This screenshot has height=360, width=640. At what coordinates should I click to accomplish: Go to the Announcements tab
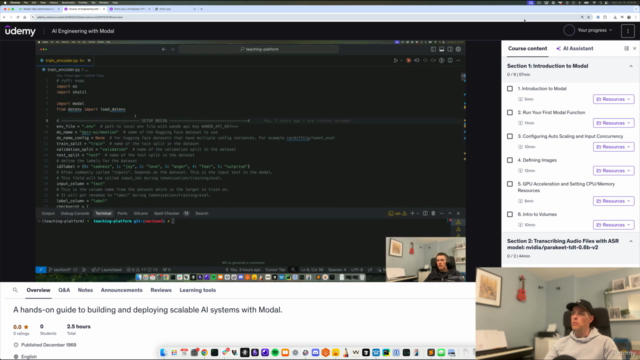coord(122,290)
